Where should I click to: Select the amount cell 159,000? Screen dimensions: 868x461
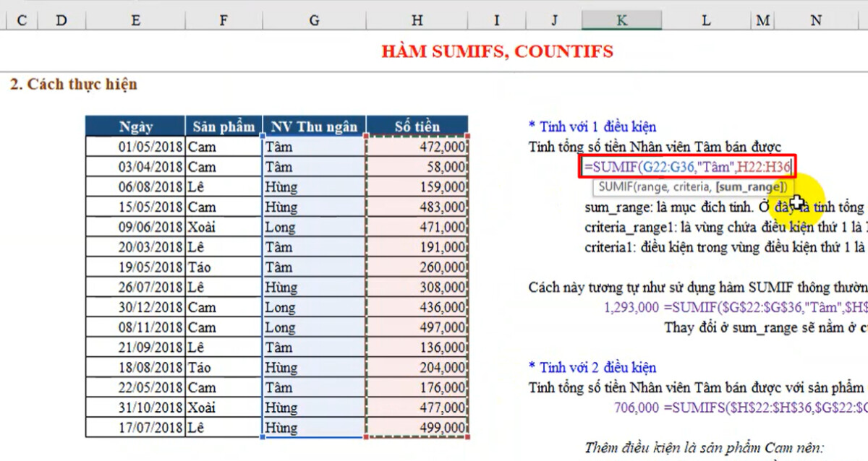[417, 187]
